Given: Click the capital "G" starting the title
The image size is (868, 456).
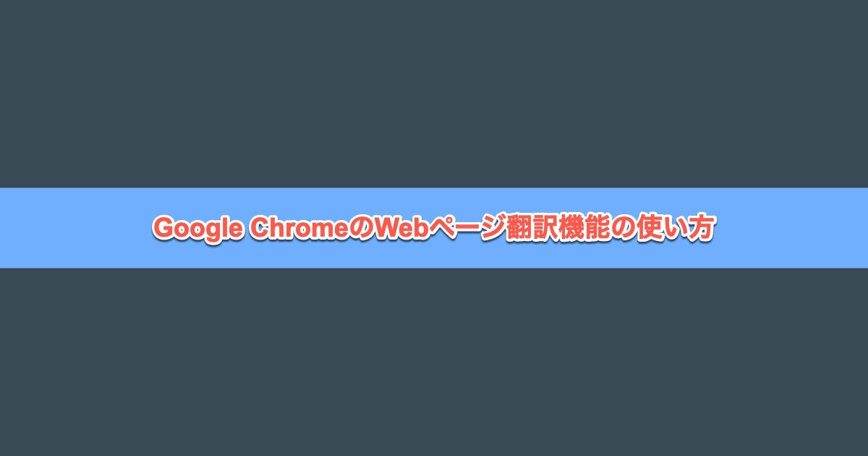Looking at the screenshot, I should pos(163,228).
